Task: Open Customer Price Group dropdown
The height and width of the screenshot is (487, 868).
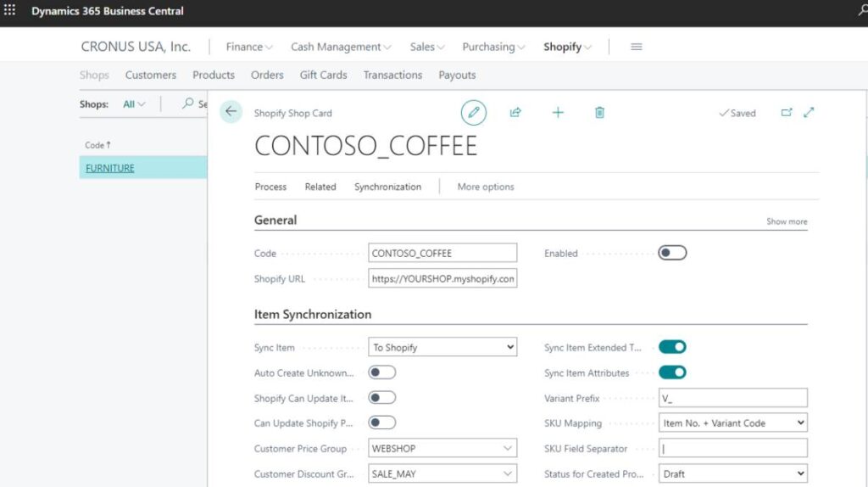Action: tap(442, 448)
